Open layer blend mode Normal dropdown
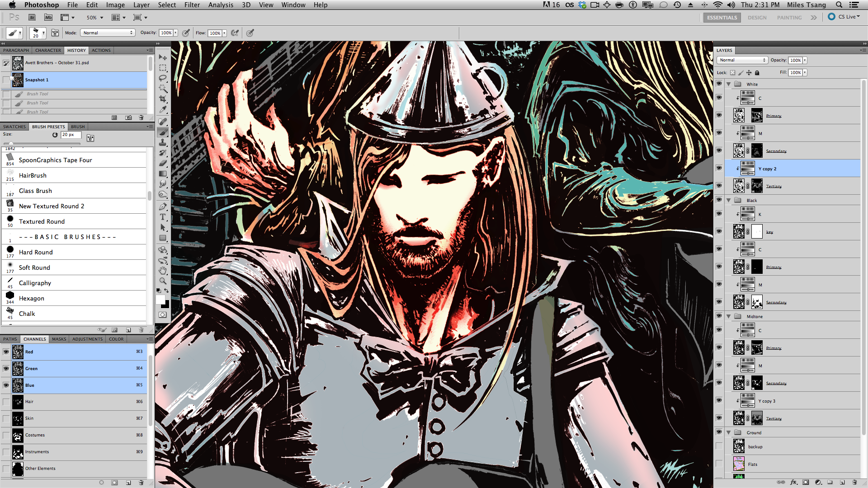This screenshot has width=868, height=488. coord(742,60)
